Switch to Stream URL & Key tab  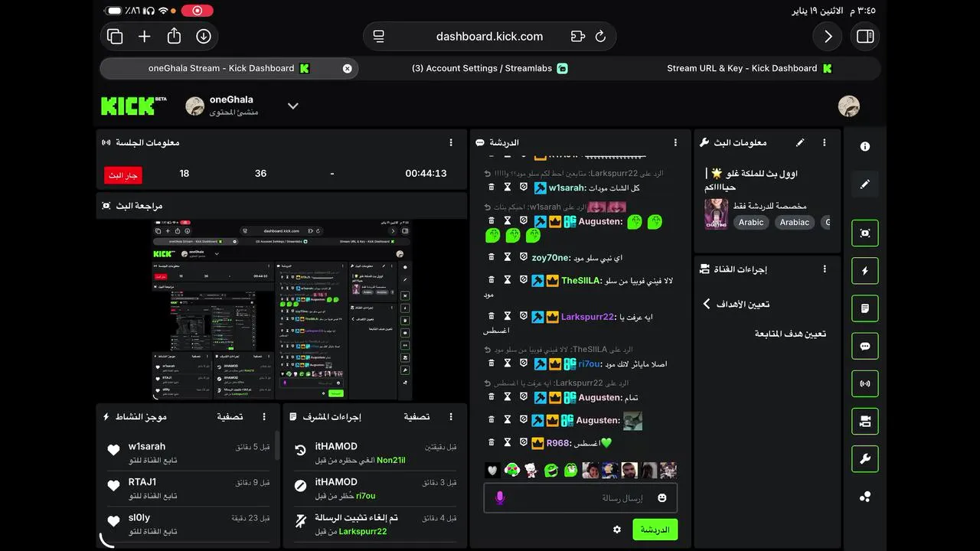pos(749,68)
